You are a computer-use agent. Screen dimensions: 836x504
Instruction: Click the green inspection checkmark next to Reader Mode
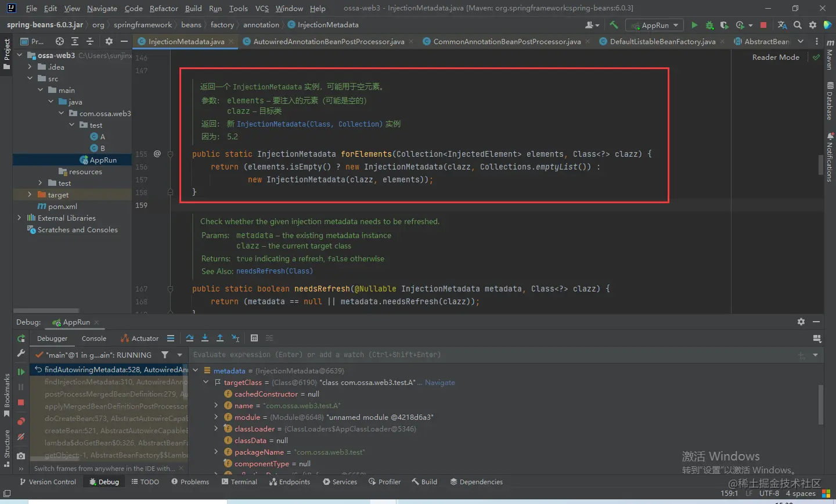point(816,57)
